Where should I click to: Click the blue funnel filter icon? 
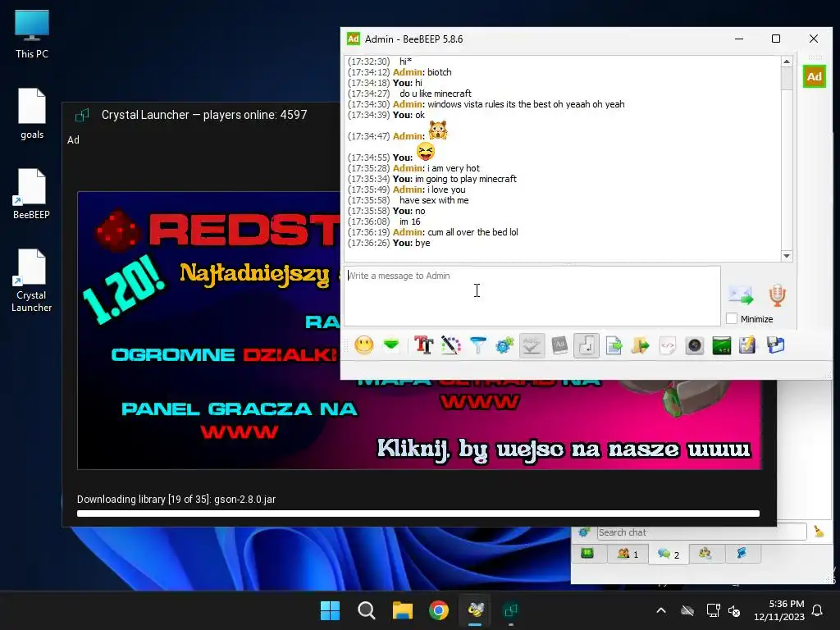pos(477,345)
